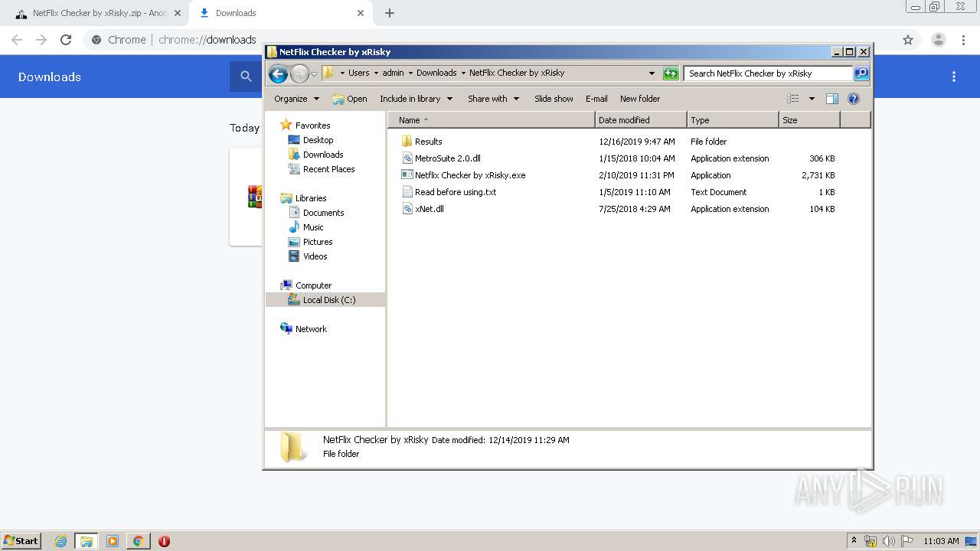Select xNet.dll file
This screenshot has height=551, width=980.
click(x=429, y=209)
